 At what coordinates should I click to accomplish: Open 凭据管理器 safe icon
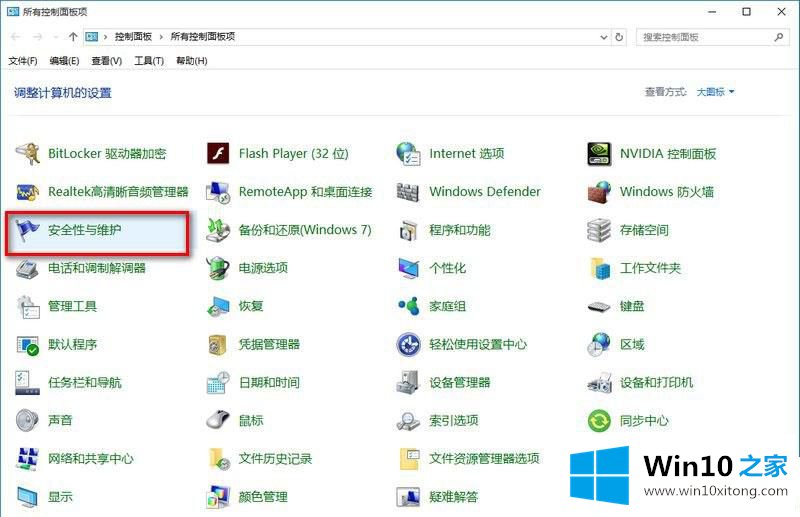[x=218, y=344]
